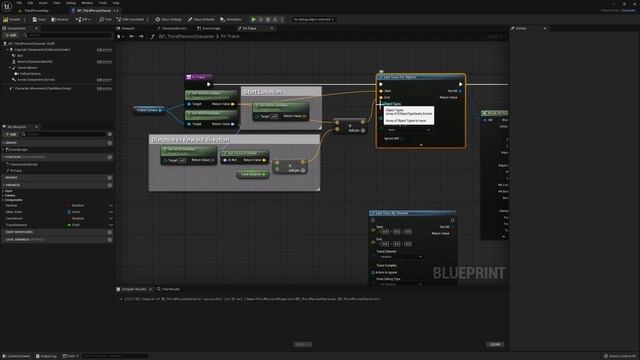This screenshot has height=360, width=640.
Task: Click Edit in C++ link for Character Movement
Action: point(104,88)
